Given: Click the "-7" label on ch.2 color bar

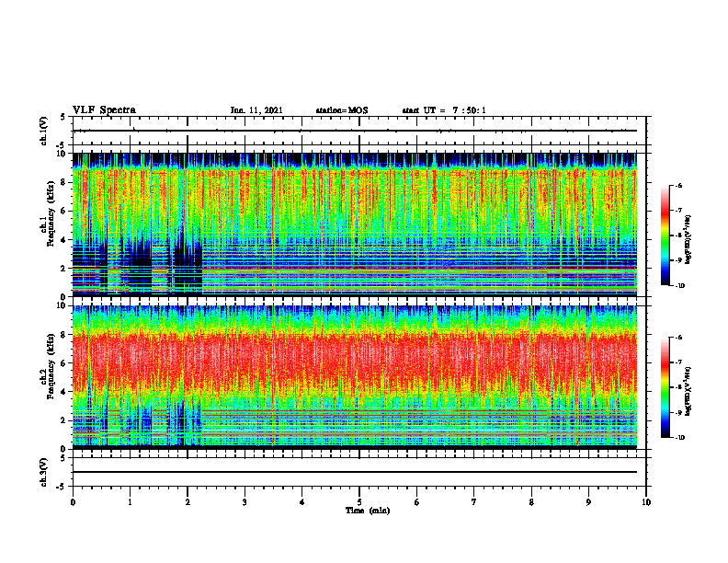Looking at the screenshot, I should [678, 362].
